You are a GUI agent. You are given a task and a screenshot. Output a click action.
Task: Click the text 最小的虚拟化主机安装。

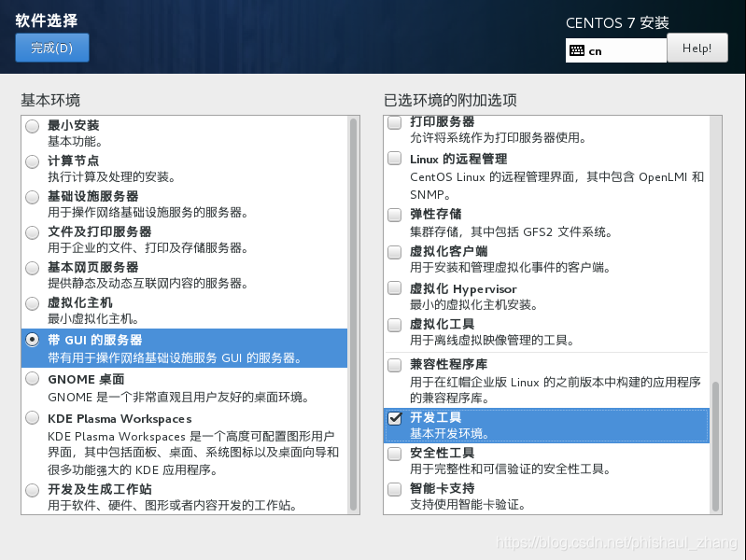[x=474, y=304]
